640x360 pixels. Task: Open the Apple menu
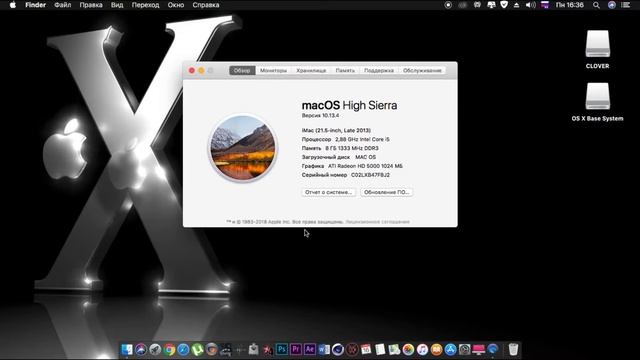click(13, 5)
